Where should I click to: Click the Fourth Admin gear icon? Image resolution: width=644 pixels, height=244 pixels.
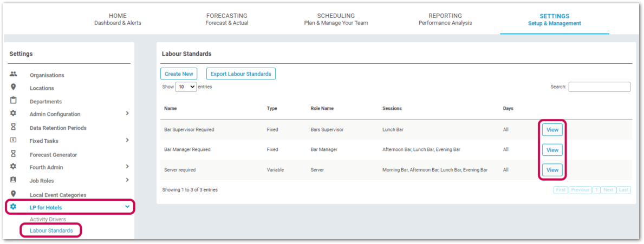(13, 167)
